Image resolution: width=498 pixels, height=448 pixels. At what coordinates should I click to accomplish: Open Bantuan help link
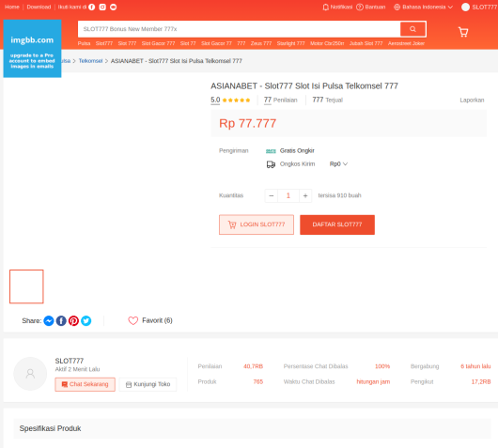click(x=370, y=7)
